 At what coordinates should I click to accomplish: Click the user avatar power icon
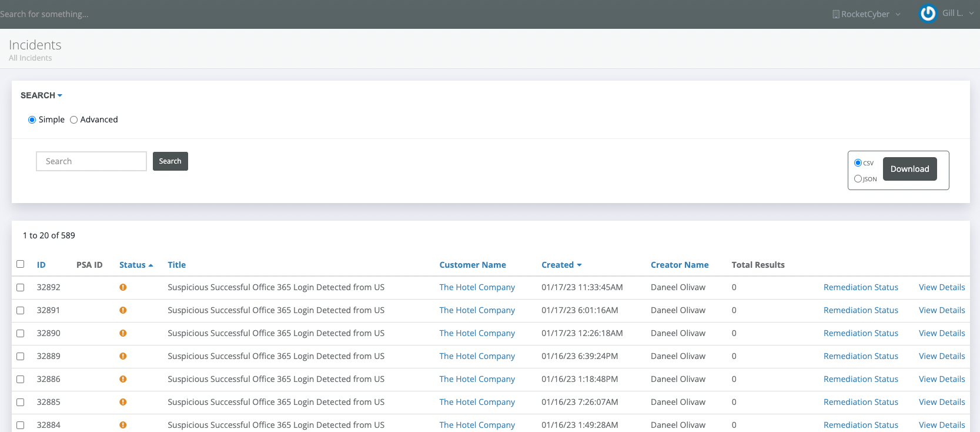[928, 14]
